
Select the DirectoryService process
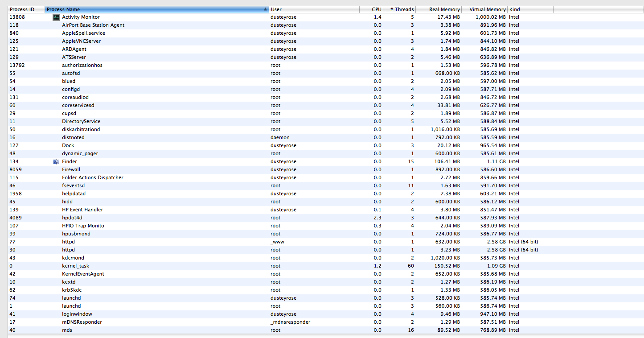tap(326, 121)
